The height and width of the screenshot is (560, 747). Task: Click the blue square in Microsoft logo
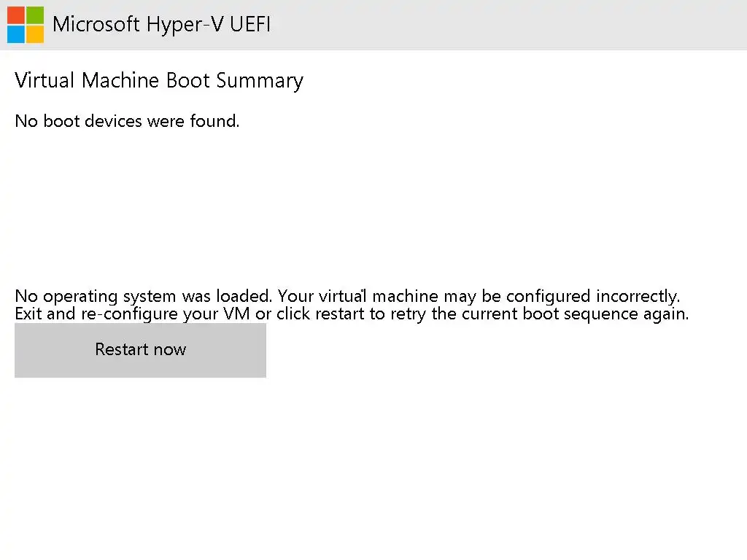(x=16, y=34)
